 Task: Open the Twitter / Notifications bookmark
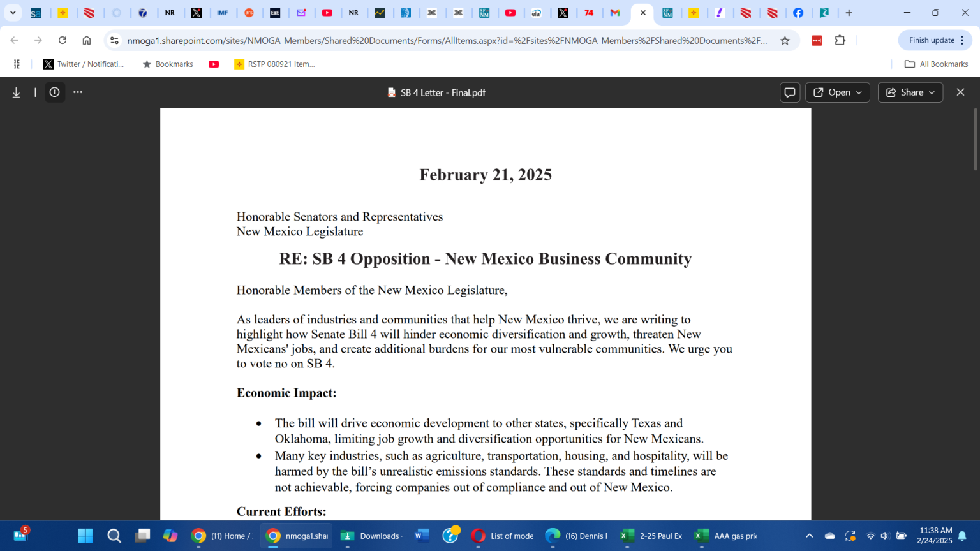(x=84, y=64)
